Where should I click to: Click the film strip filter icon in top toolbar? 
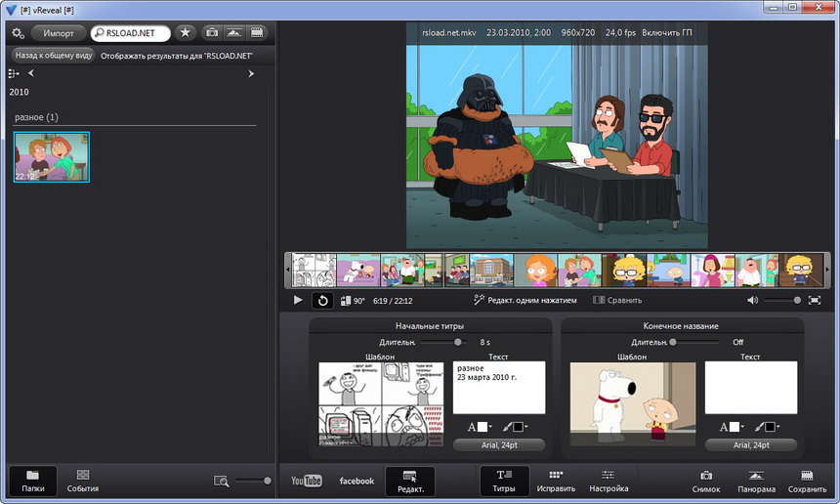click(x=257, y=32)
